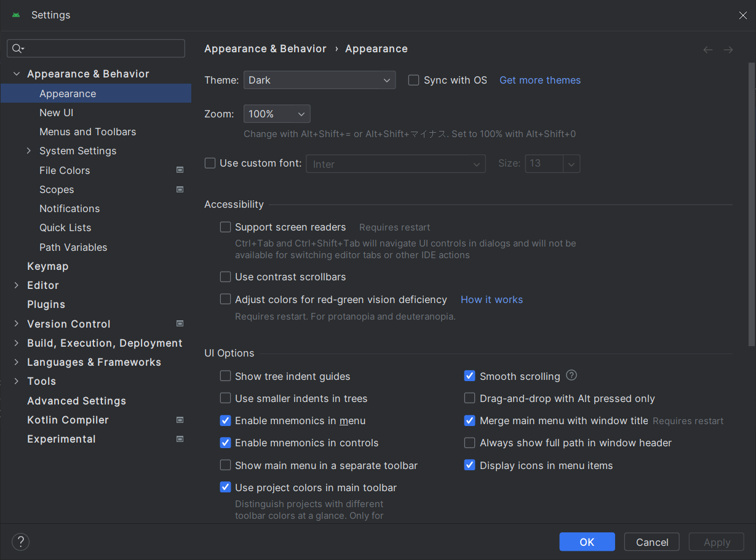Click the Smooth scrolling help icon
Viewport: 756px width, 560px height.
pyautogui.click(x=571, y=376)
